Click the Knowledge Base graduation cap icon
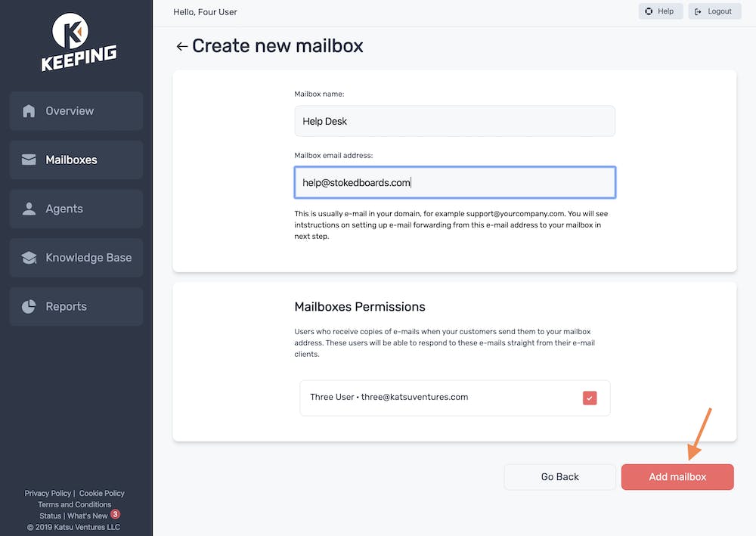The width and height of the screenshot is (756, 536). pyautogui.click(x=29, y=258)
